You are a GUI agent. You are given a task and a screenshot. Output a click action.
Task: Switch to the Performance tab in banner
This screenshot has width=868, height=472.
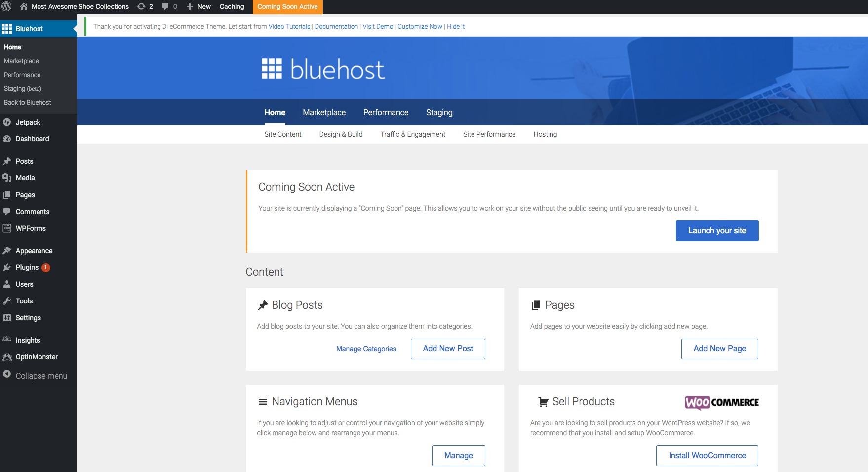(386, 112)
